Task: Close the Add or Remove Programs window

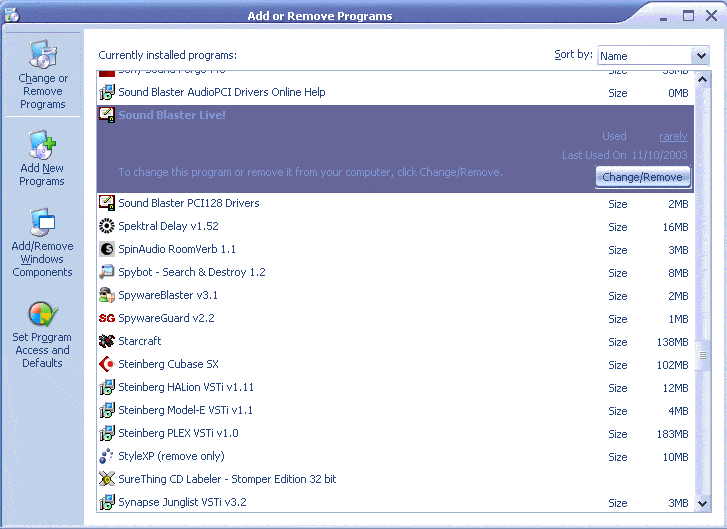Action: [711, 16]
